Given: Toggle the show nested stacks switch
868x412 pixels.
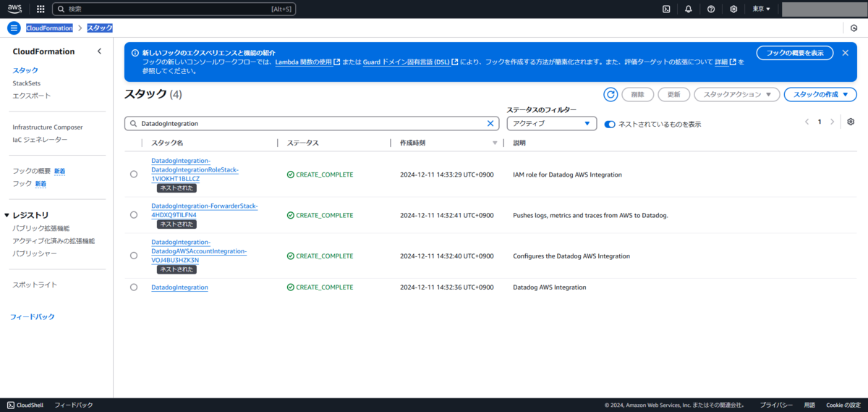Looking at the screenshot, I should click(x=610, y=124).
